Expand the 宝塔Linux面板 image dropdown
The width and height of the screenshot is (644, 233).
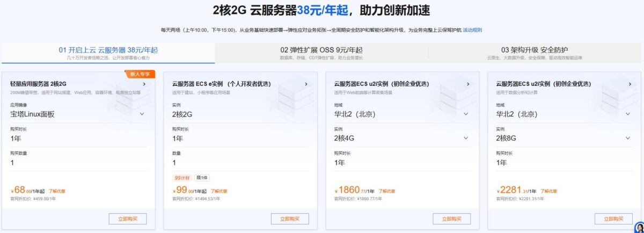[x=142, y=114]
